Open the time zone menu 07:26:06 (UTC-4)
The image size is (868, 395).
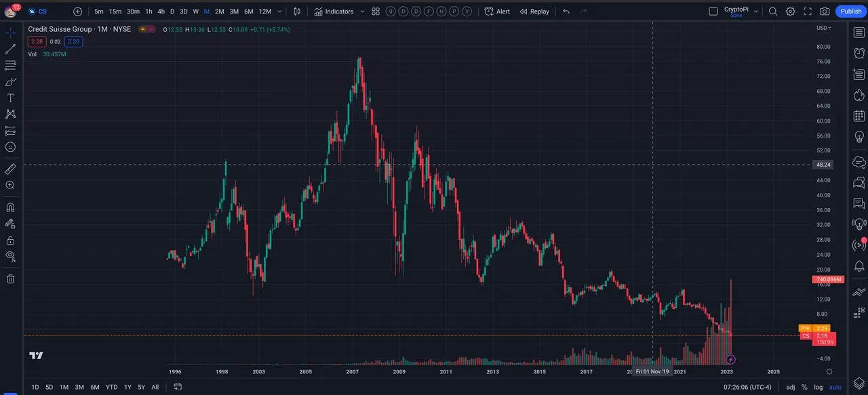747,388
